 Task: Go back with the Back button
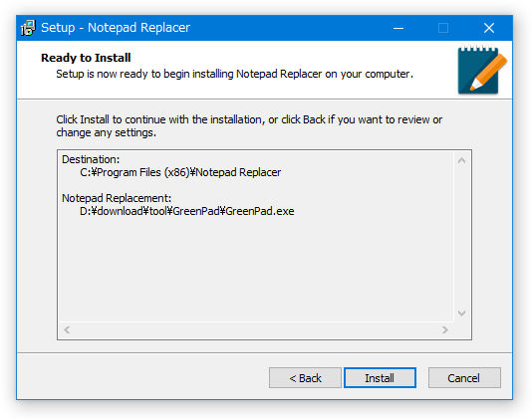point(305,377)
